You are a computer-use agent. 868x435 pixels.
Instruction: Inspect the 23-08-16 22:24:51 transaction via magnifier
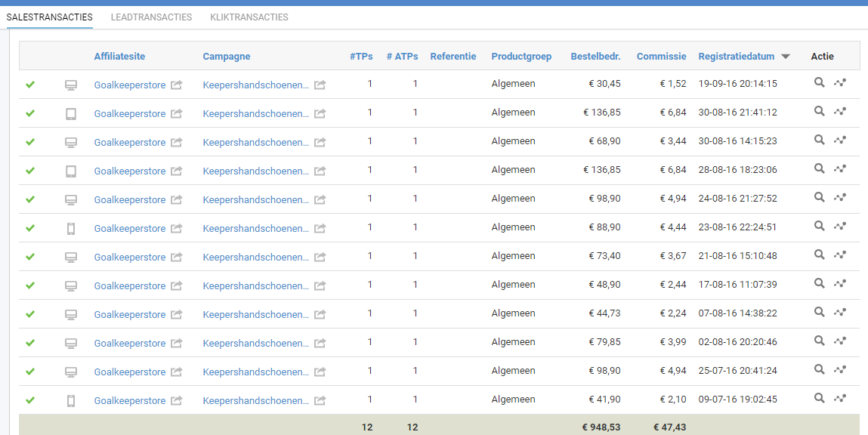pos(820,227)
